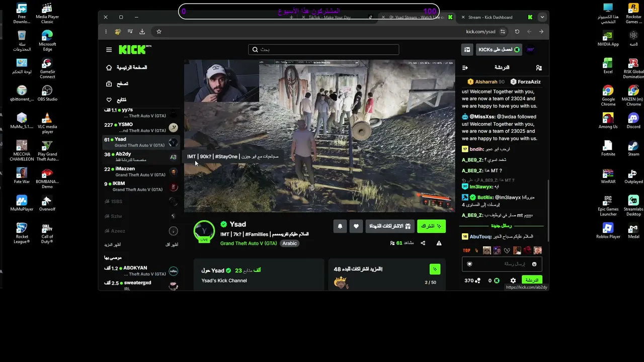Screen dimensions: 644x362
Task: Report the stream using the warning icon
Action: (439, 243)
